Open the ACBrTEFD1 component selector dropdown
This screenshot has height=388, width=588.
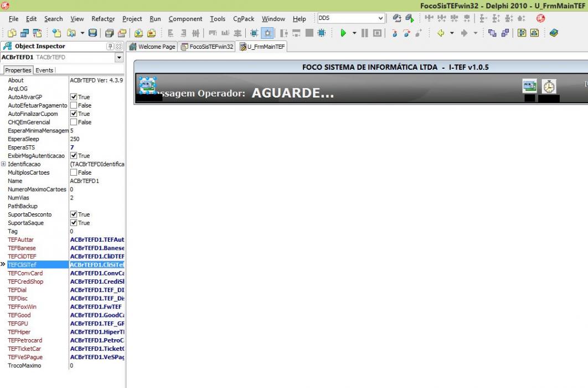pyautogui.click(x=119, y=58)
